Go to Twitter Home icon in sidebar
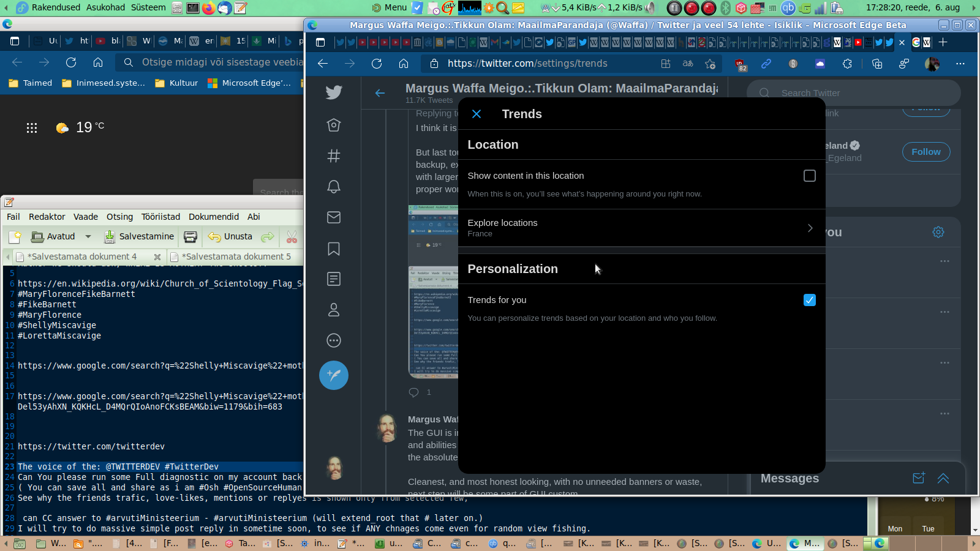The width and height of the screenshot is (980, 551). (334, 125)
